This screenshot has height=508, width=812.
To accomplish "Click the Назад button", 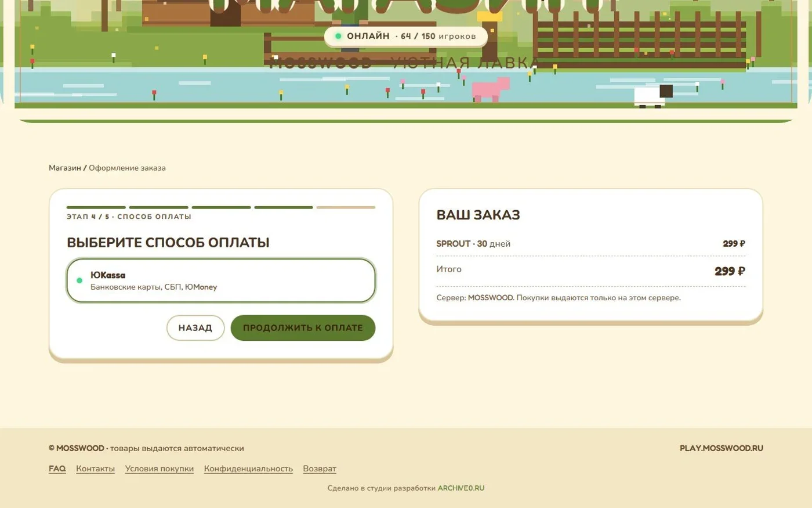I will [x=195, y=328].
